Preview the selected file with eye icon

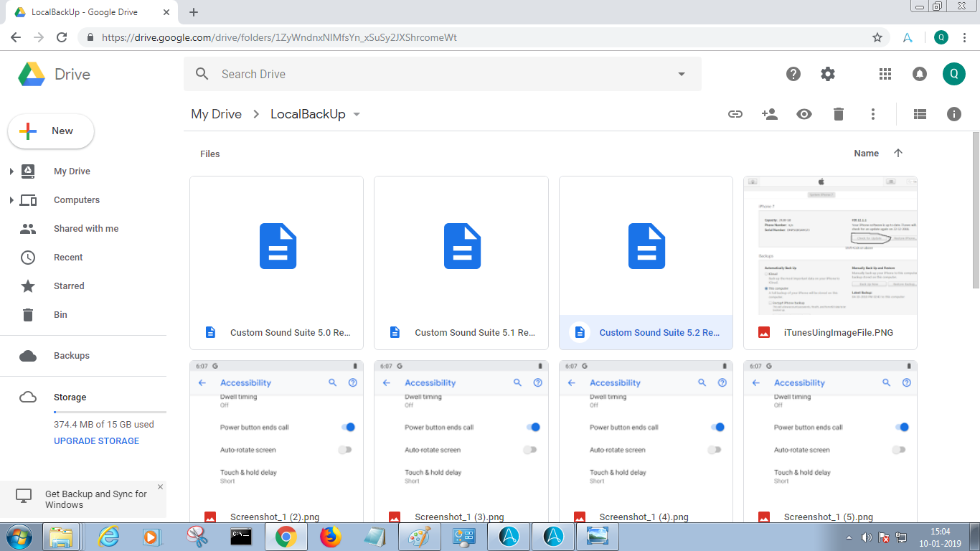[x=804, y=114]
